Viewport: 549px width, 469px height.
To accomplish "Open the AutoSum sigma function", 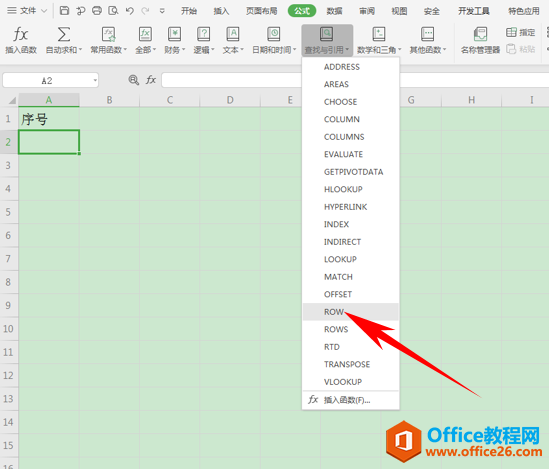I will coord(63,35).
